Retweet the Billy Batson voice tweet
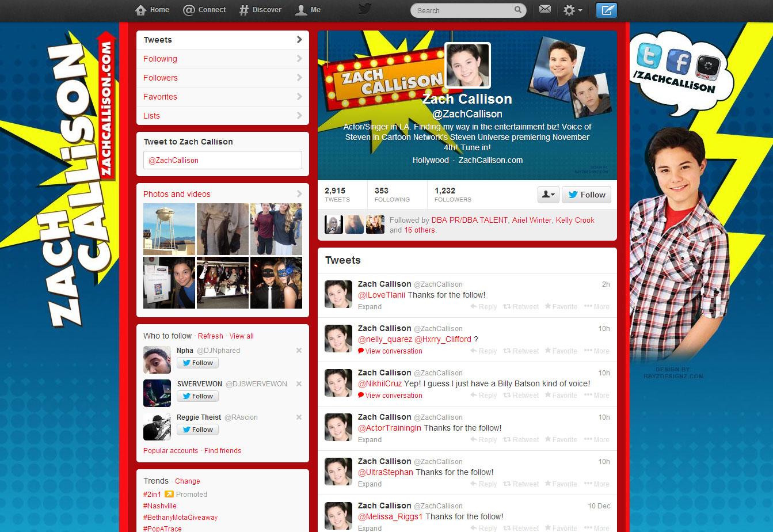Image resolution: width=773 pixels, height=532 pixels. tap(521, 396)
